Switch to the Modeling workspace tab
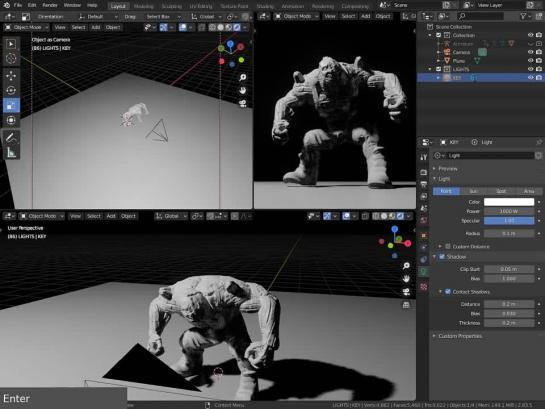The height and width of the screenshot is (409, 545). [144, 6]
